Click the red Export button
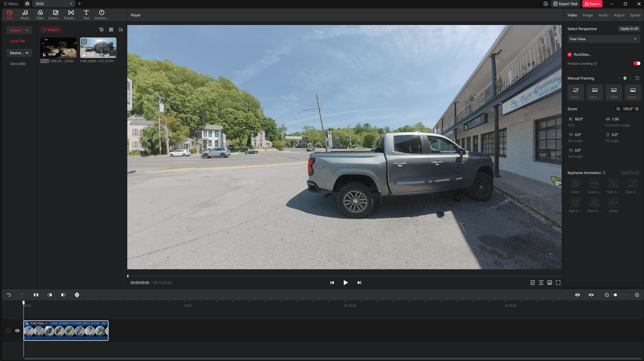 coord(592,4)
